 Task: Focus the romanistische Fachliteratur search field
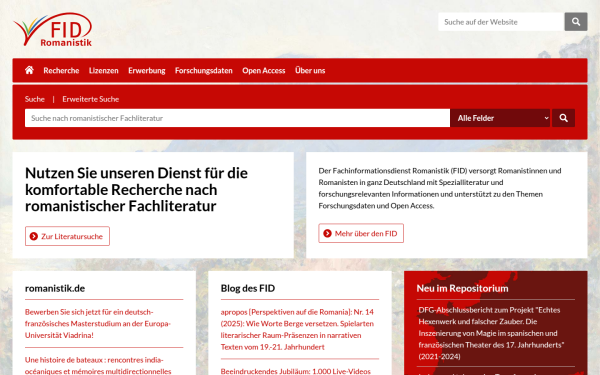pos(237,118)
